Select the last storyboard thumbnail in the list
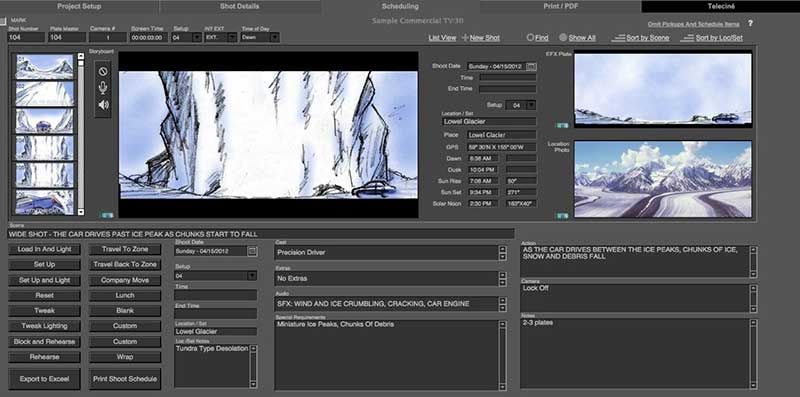 click(44, 202)
